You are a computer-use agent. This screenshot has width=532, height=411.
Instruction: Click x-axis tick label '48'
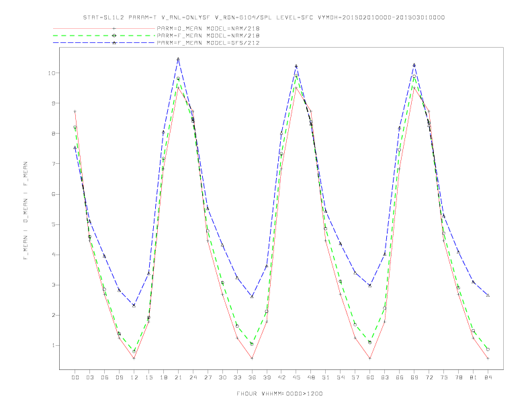(311, 377)
